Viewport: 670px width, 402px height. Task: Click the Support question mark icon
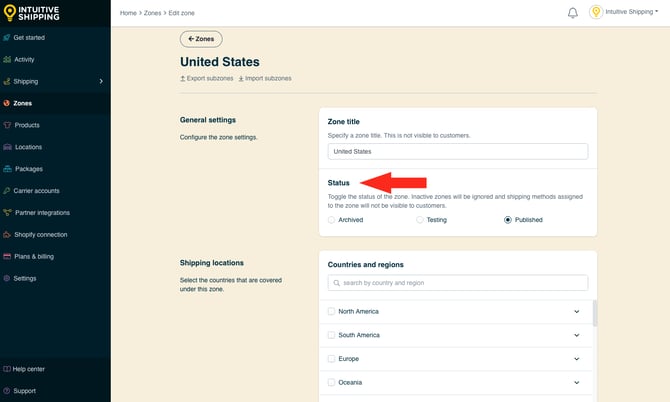coord(6,391)
